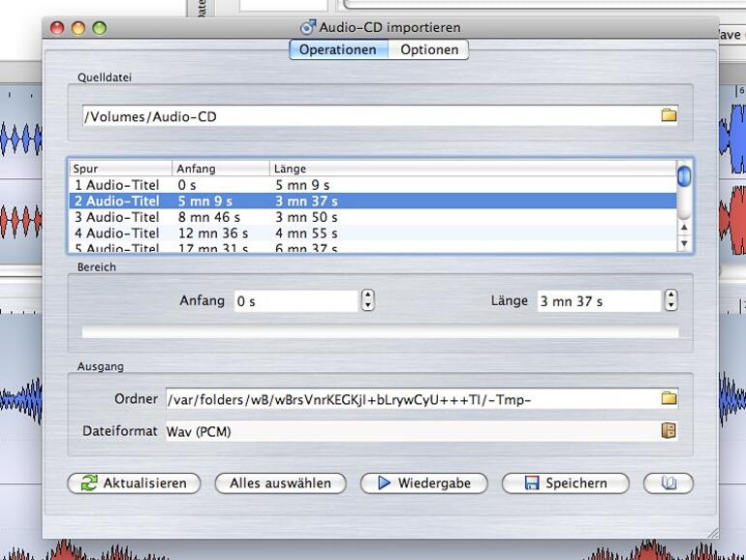
Task: Click the Länge column header
Action: [x=473, y=169]
